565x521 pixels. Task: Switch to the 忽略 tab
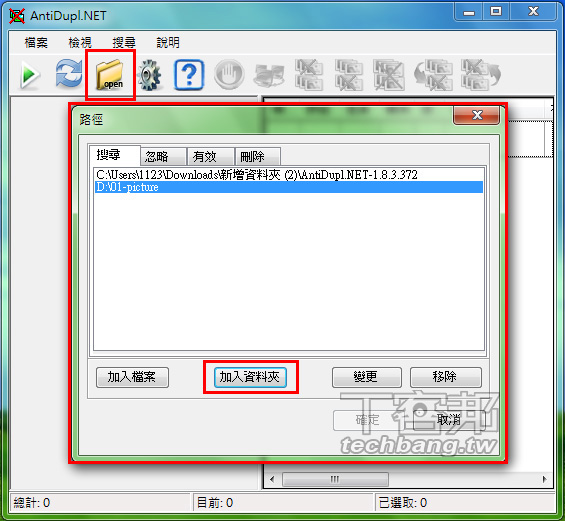pyautogui.click(x=163, y=157)
